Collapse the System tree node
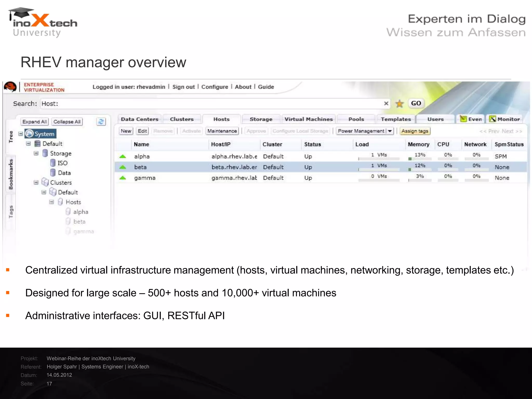Screen dimensions: 532x399 coord(21,134)
